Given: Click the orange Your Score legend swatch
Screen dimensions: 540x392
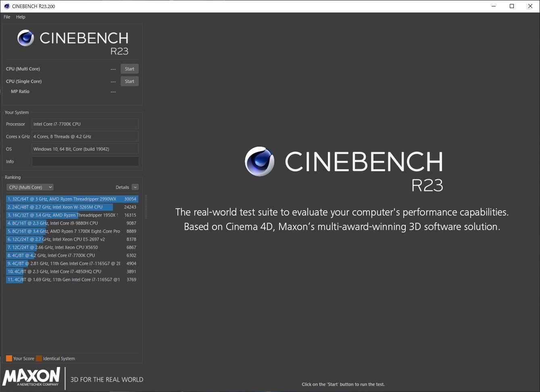Looking at the screenshot, I should 9,359.
